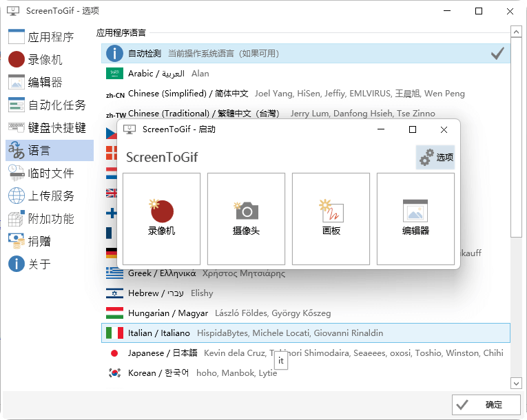This screenshot has height=420, width=527.
Task: Click the 捐赠 money icon
Action: (17, 241)
